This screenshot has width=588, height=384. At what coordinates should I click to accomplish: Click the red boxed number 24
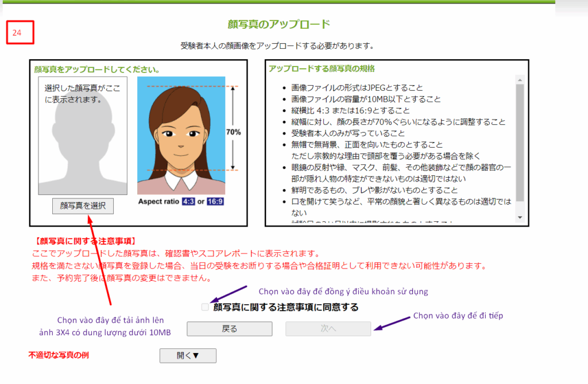[20, 33]
